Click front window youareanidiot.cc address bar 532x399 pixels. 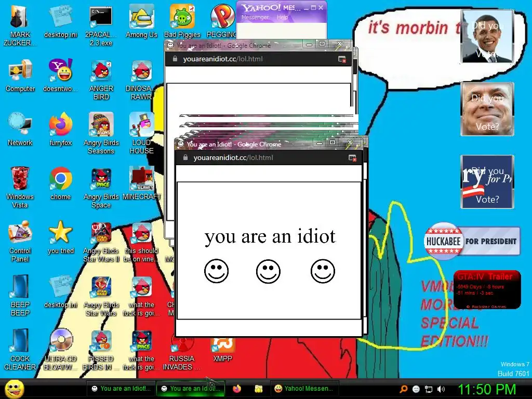click(x=264, y=157)
